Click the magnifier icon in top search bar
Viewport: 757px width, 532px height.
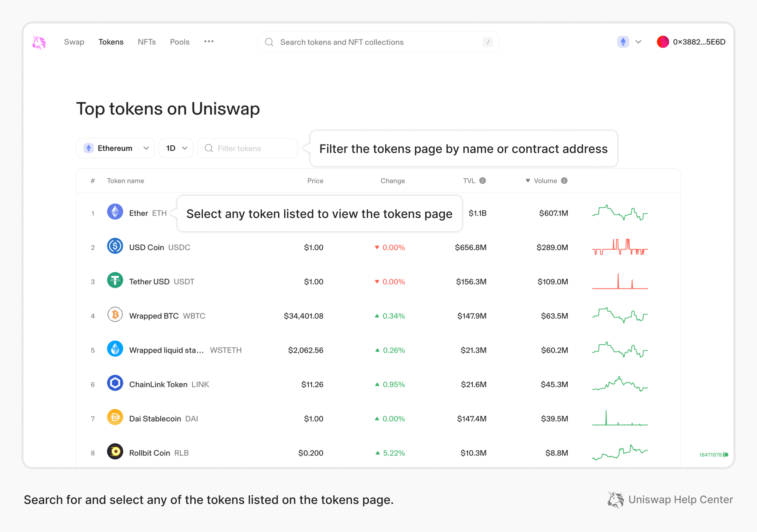coord(269,42)
